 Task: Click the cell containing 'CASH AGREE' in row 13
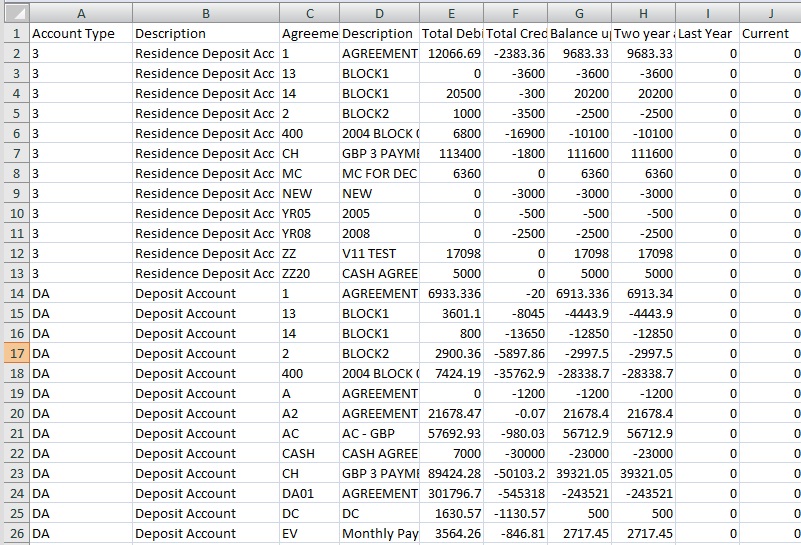pyautogui.click(x=380, y=274)
